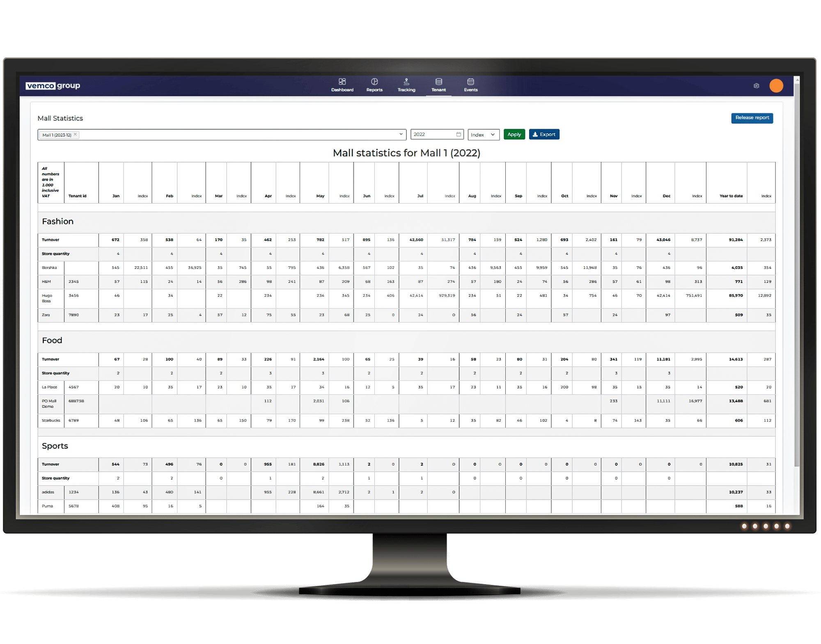
Task: Open the Index metric dropdown
Action: tap(481, 135)
